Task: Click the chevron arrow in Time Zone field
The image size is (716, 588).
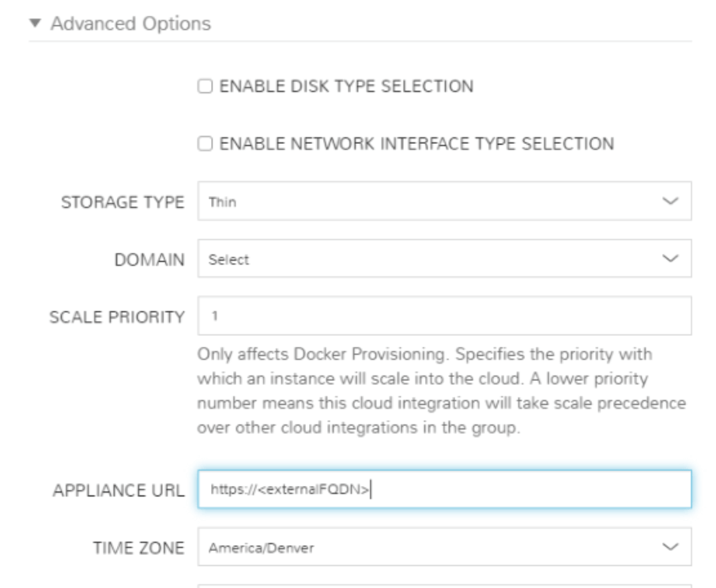Action: coord(670,546)
